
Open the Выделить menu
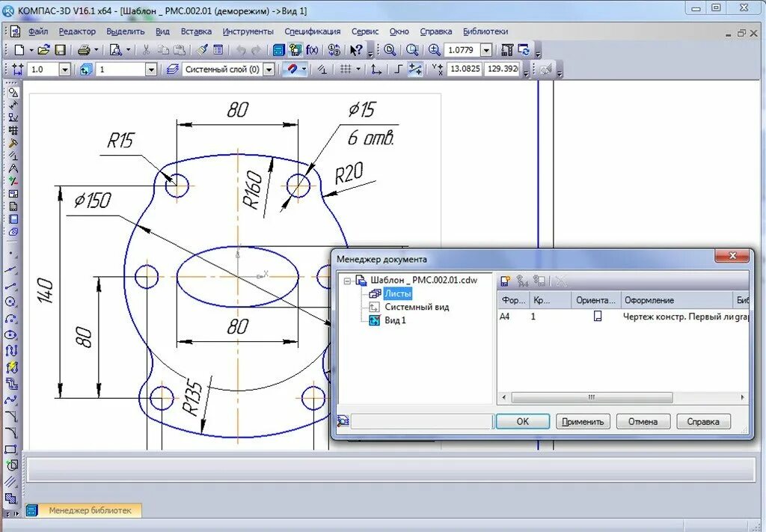pyautogui.click(x=126, y=31)
